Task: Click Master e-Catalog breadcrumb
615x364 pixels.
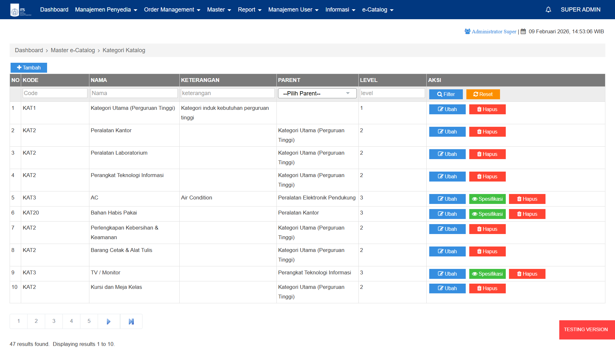Action: [73, 50]
